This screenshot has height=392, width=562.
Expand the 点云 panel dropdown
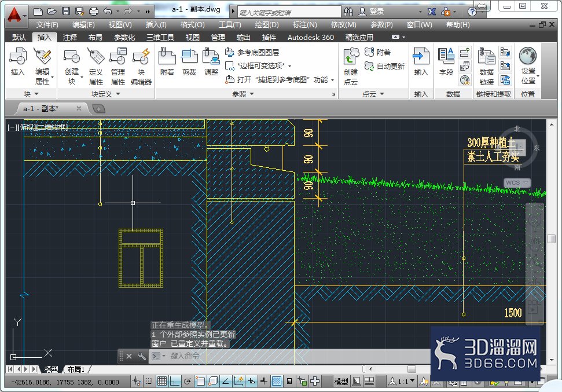point(373,94)
